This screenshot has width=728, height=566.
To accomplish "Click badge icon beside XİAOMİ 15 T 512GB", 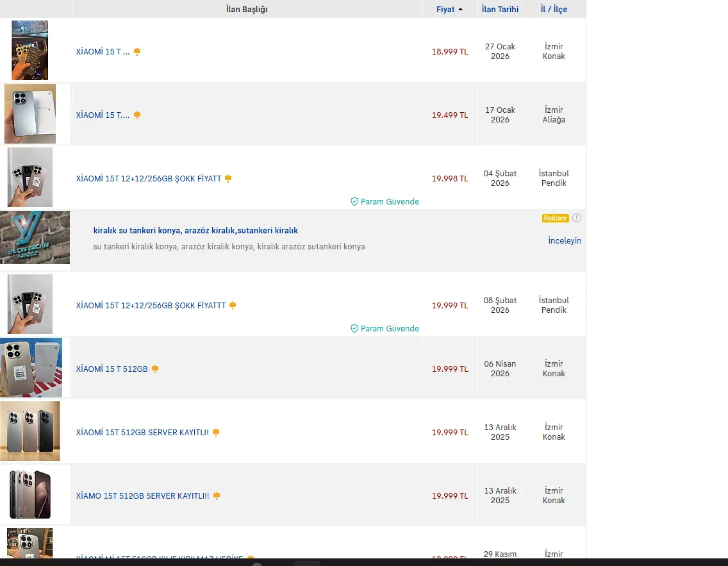I will 155,369.
